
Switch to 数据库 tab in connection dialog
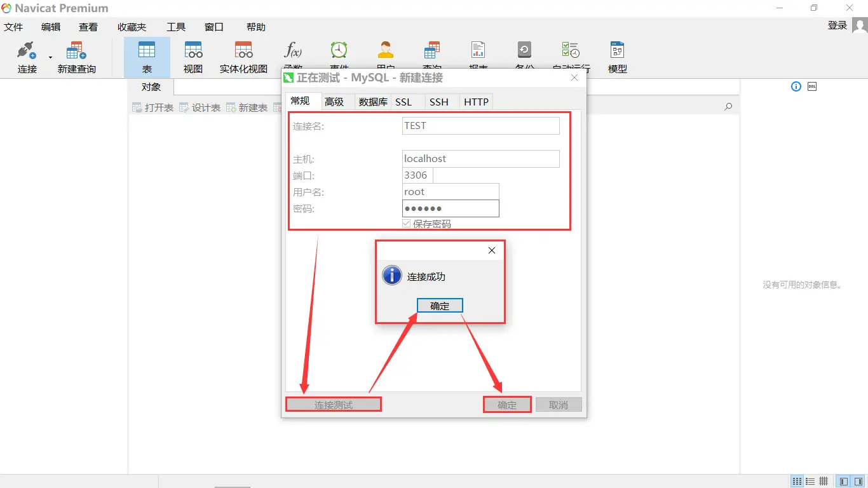[373, 102]
